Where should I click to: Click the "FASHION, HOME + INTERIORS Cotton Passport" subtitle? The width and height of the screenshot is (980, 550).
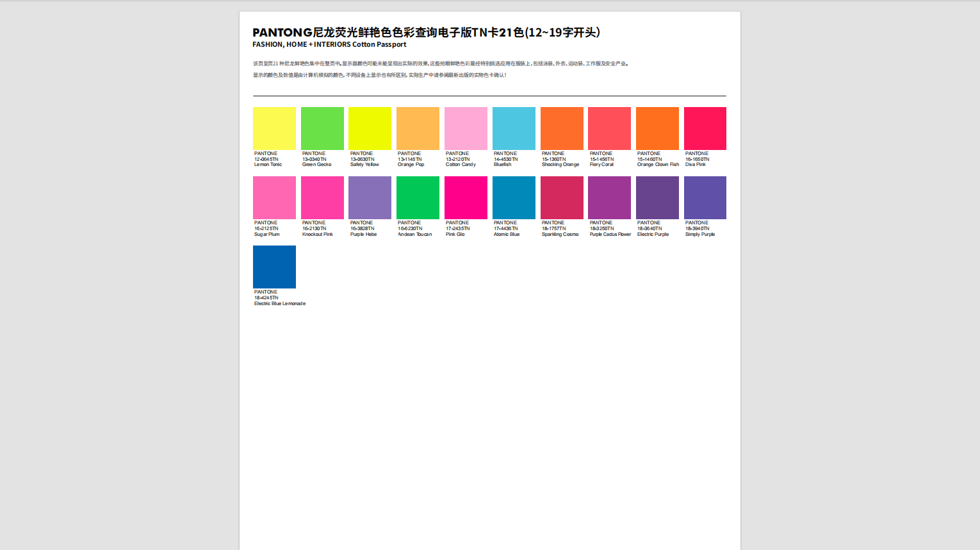pos(329,44)
